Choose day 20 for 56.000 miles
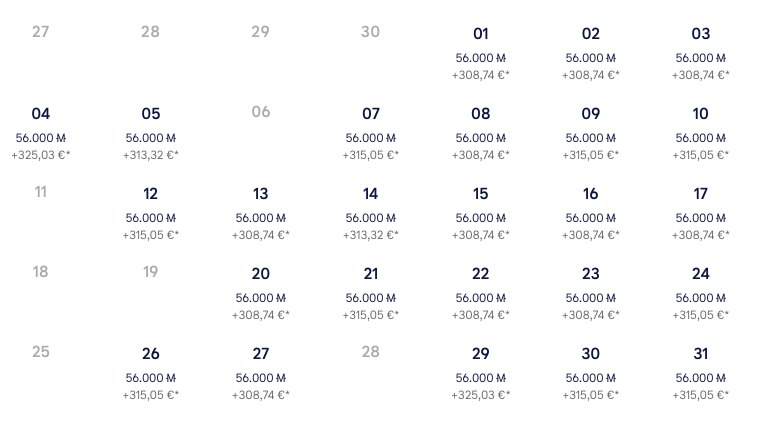Viewport: 758px width, 441px height. pos(261,293)
